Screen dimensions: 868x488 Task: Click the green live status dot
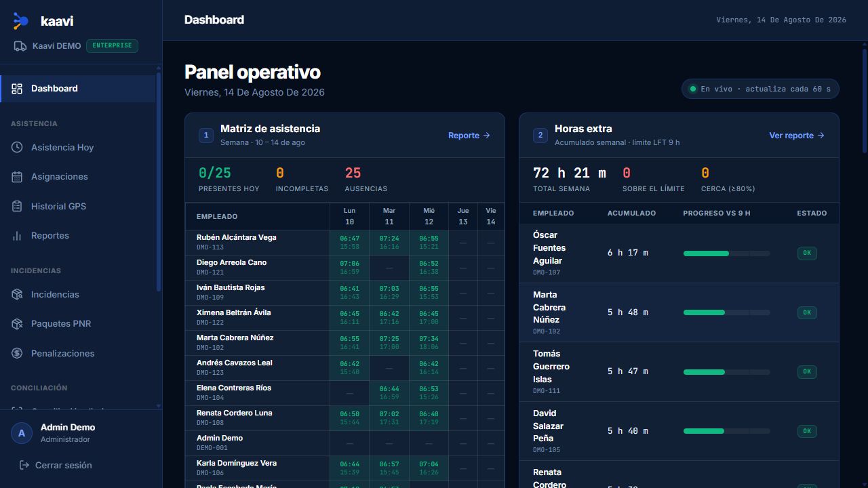point(693,89)
